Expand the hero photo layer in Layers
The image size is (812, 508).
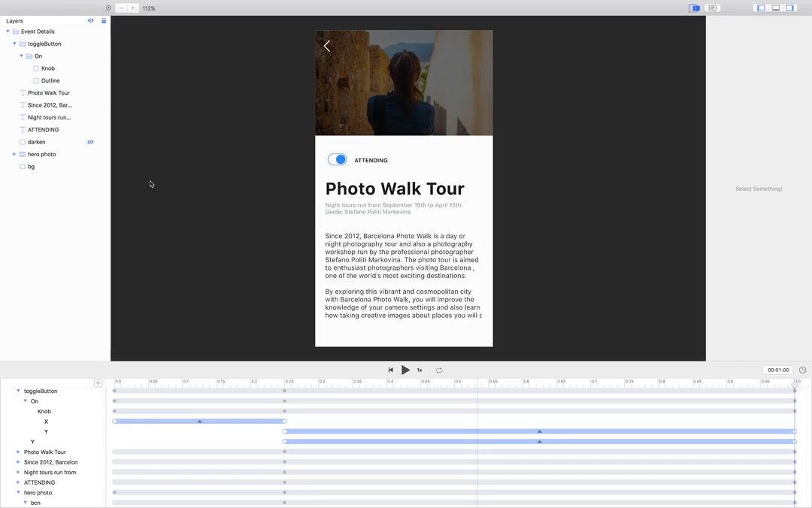pos(14,154)
